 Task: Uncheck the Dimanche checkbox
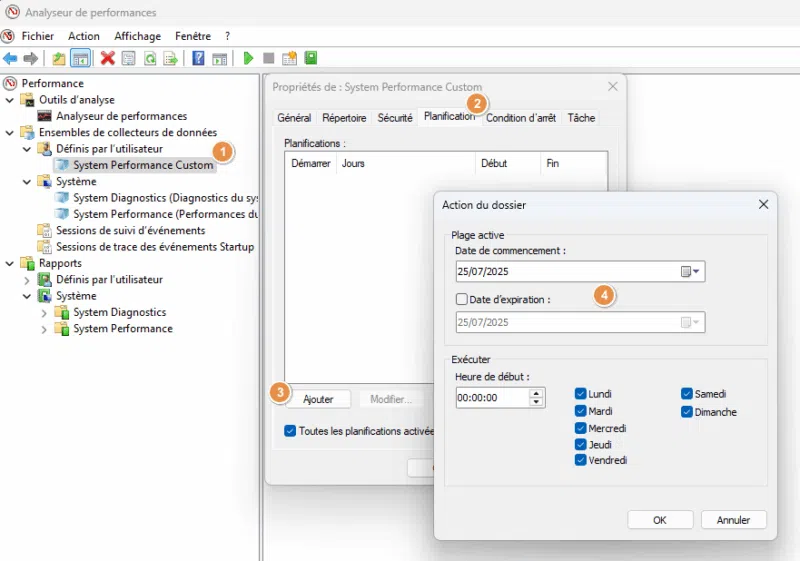[x=687, y=411]
